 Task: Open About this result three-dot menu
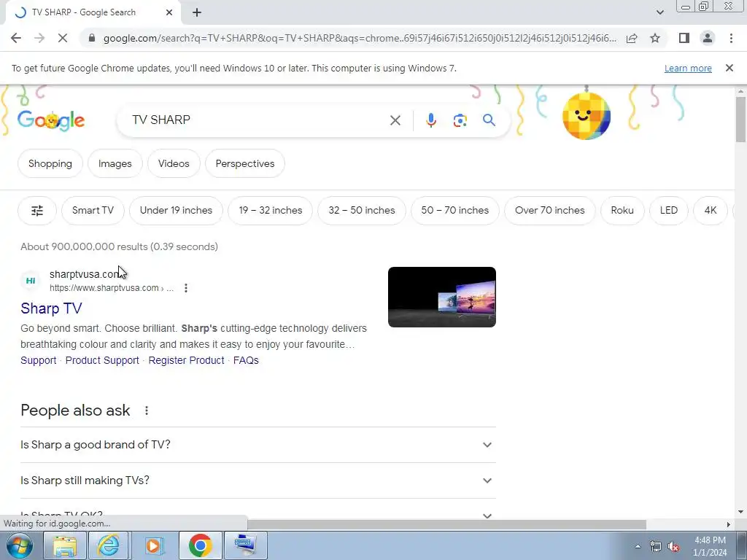pyautogui.click(x=186, y=288)
